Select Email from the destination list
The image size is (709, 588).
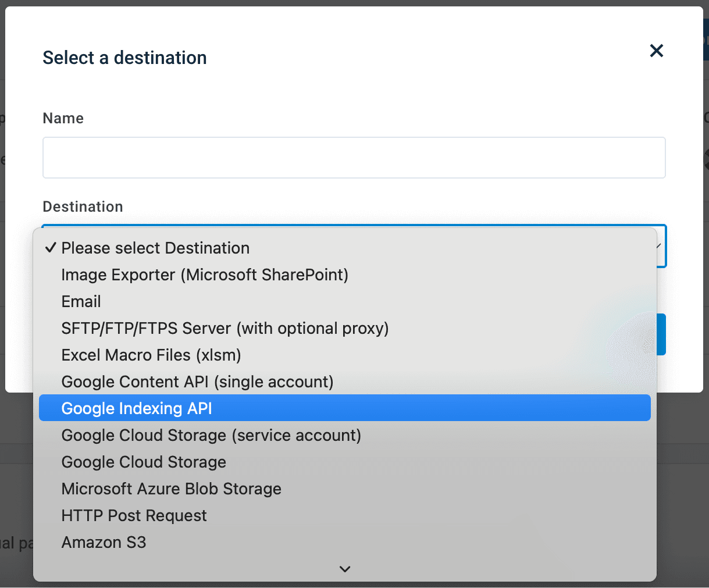coord(81,302)
